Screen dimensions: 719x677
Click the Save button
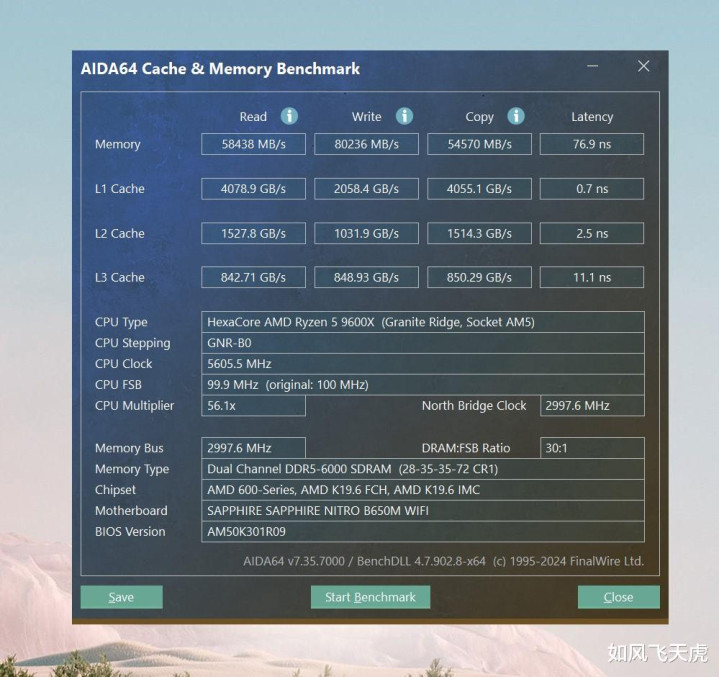[122, 597]
